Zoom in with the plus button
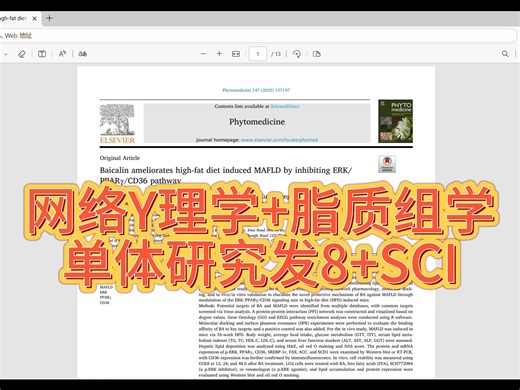 [x=219, y=54]
